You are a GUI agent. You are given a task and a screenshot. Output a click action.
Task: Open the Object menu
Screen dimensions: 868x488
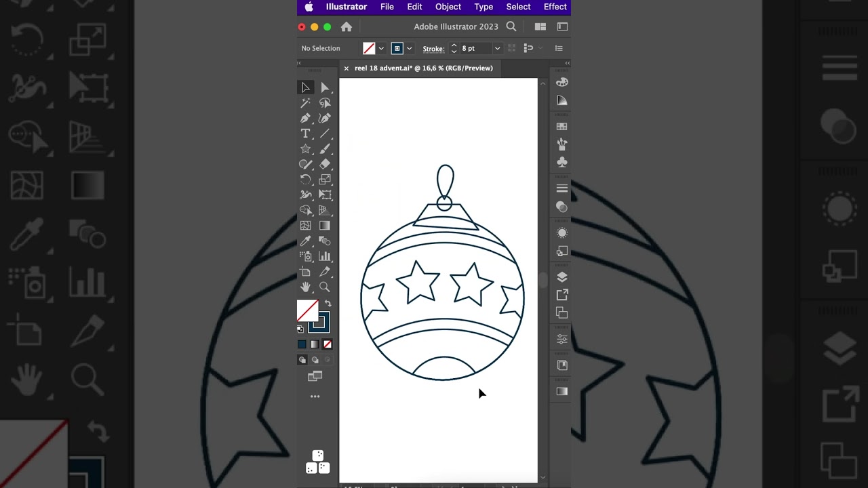[x=448, y=7]
